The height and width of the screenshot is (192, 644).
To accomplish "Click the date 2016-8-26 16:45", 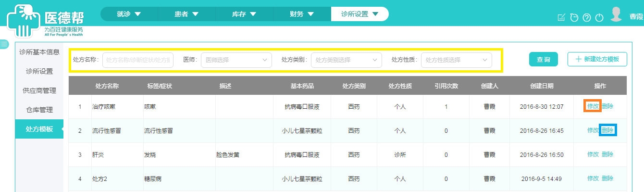I will 542,130.
